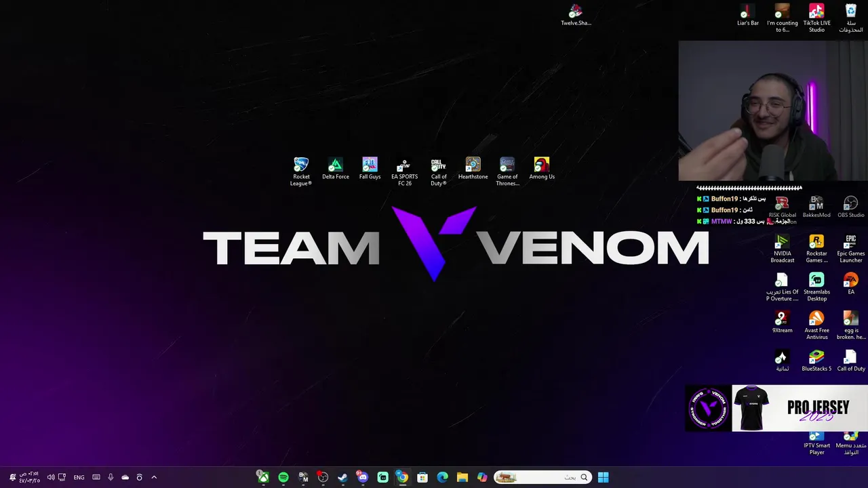
Task: Open Spotify in the taskbar
Action: point(283,477)
